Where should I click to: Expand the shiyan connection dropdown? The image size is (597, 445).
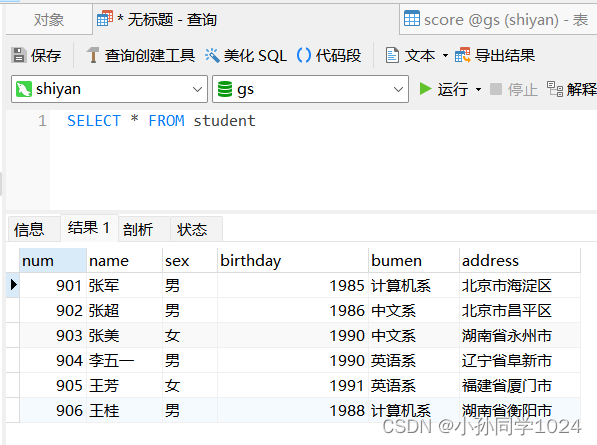[197, 89]
